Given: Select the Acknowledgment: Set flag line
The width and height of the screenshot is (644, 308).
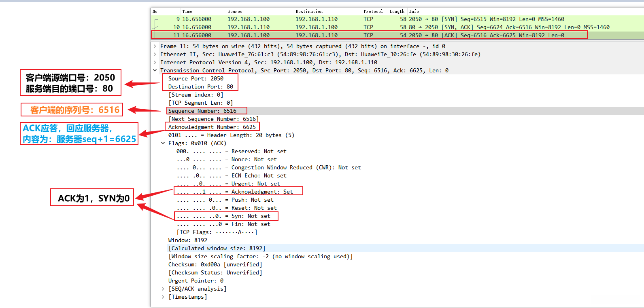Looking at the screenshot, I should click(235, 192).
